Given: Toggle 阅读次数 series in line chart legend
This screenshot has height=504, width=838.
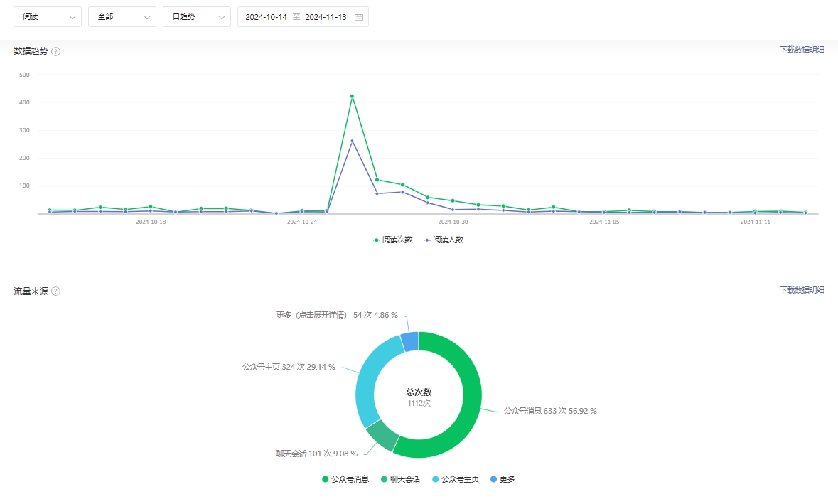Looking at the screenshot, I should pyautogui.click(x=393, y=240).
